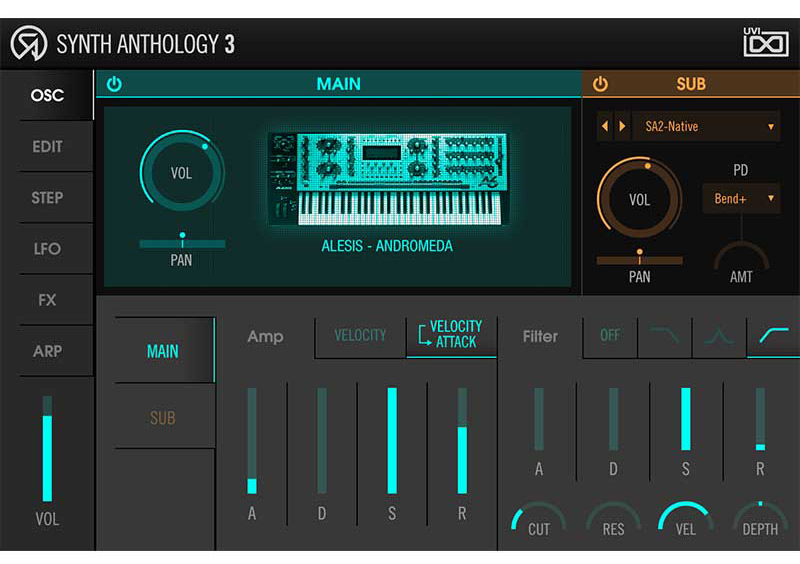Select the high-pass filter shape icon
Screen dimensions: 800x564
pyautogui.click(x=773, y=335)
